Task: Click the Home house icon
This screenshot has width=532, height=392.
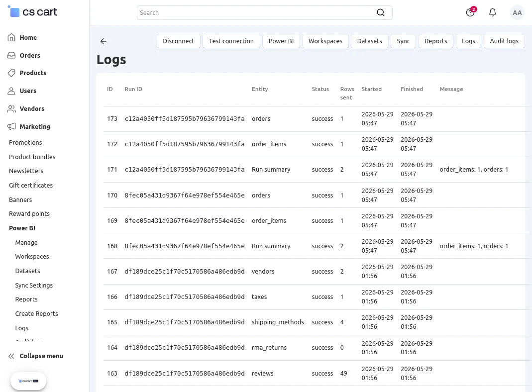Action: [x=11, y=37]
